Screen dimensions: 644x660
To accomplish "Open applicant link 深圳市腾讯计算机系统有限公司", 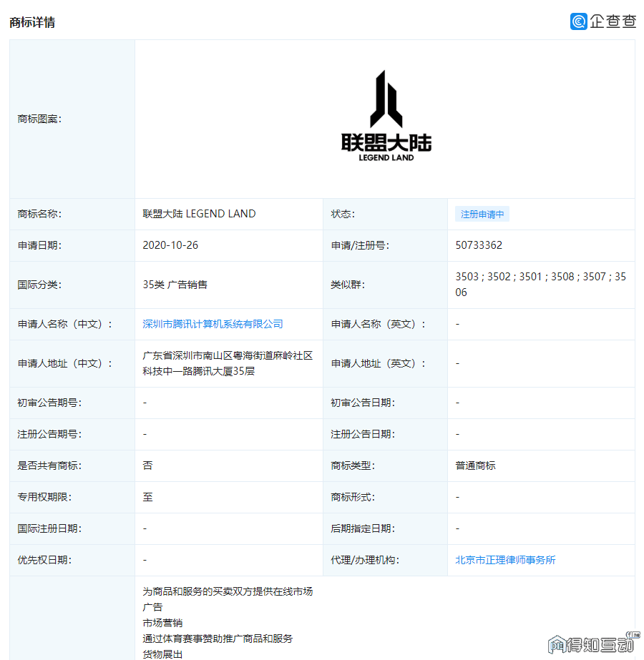I will click(x=213, y=324).
